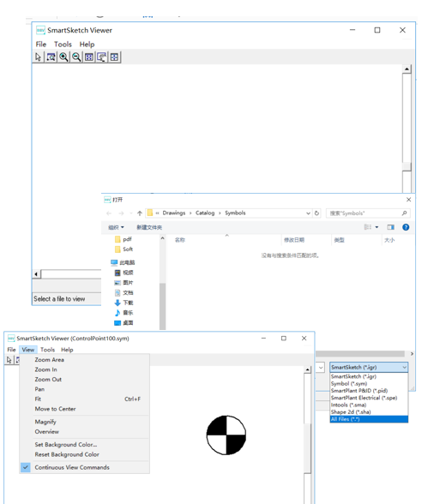Viewport: 446px width, 504px height.
Task: Open Tools menu in top SmartSketch Viewer
Action: click(63, 45)
